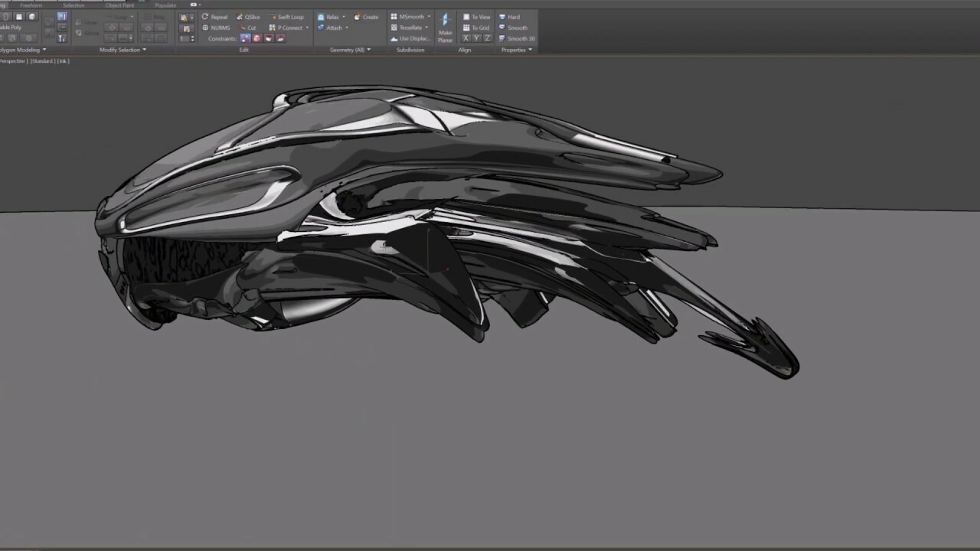This screenshot has height=551, width=980.
Task: Toggle the X axis align constraint
Action: point(467,38)
